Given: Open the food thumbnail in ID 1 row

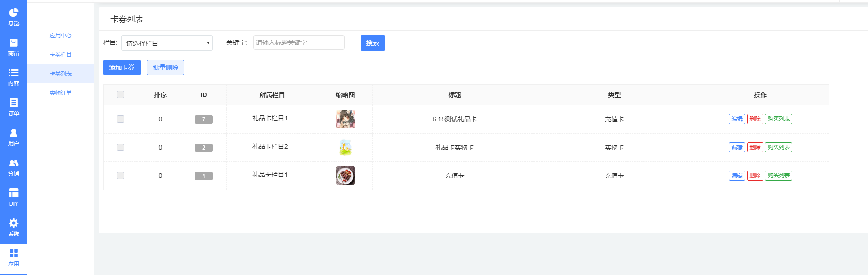Looking at the screenshot, I should tap(345, 176).
